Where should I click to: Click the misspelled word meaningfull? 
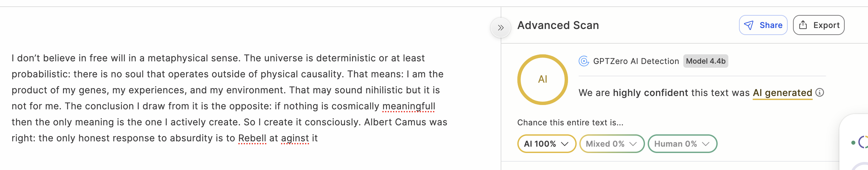(x=408, y=106)
